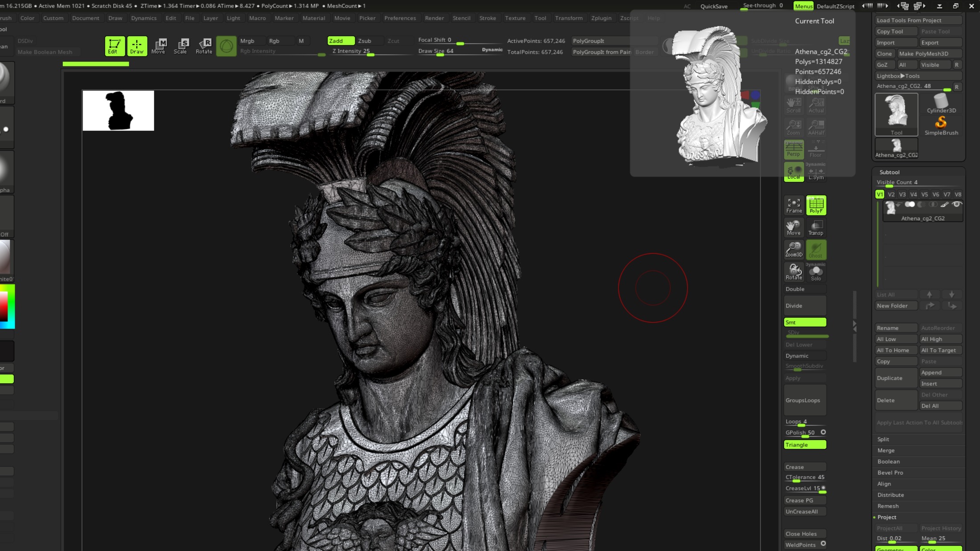Toggle Transp transparency mode
980x551 pixels.
pyautogui.click(x=816, y=227)
